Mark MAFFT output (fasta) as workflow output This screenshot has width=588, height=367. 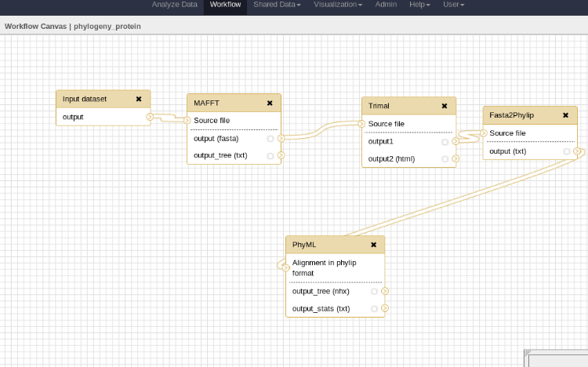[270, 139]
